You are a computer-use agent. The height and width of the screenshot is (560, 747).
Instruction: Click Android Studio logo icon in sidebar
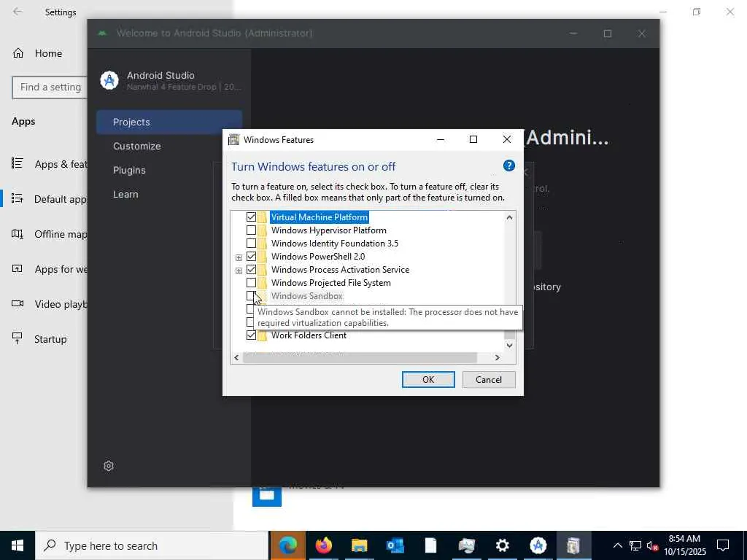[109, 80]
